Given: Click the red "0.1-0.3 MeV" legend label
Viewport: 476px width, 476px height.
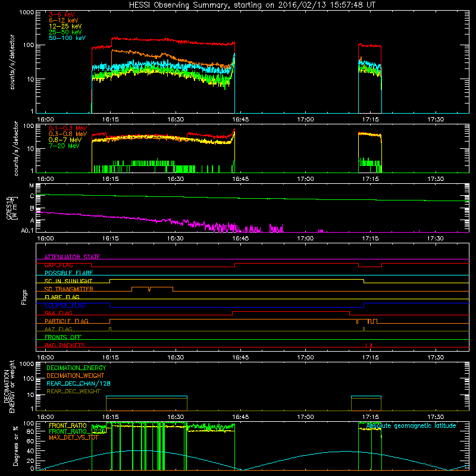Looking at the screenshot, I should (x=68, y=128).
